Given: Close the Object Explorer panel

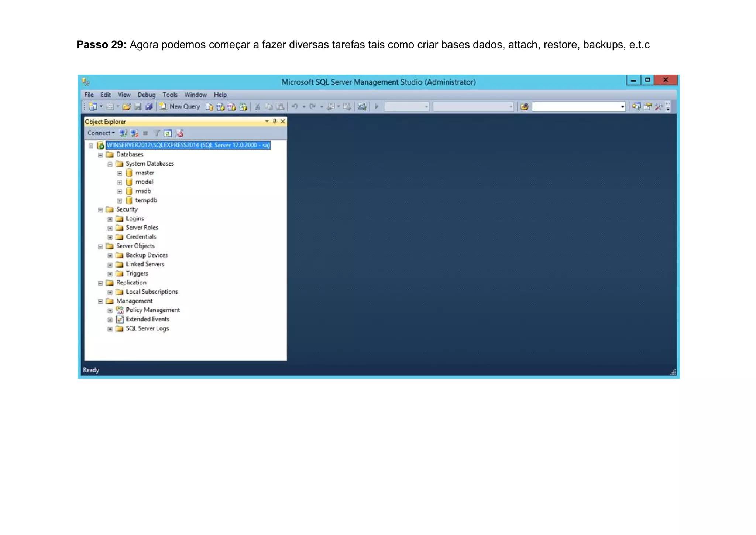Looking at the screenshot, I should point(283,121).
